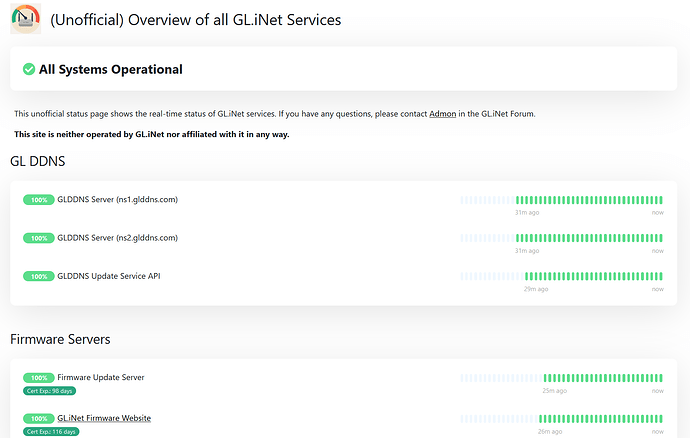
Task: Click GL.iNet Firmware Website 100% badge
Action: click(x=39, y=419)
